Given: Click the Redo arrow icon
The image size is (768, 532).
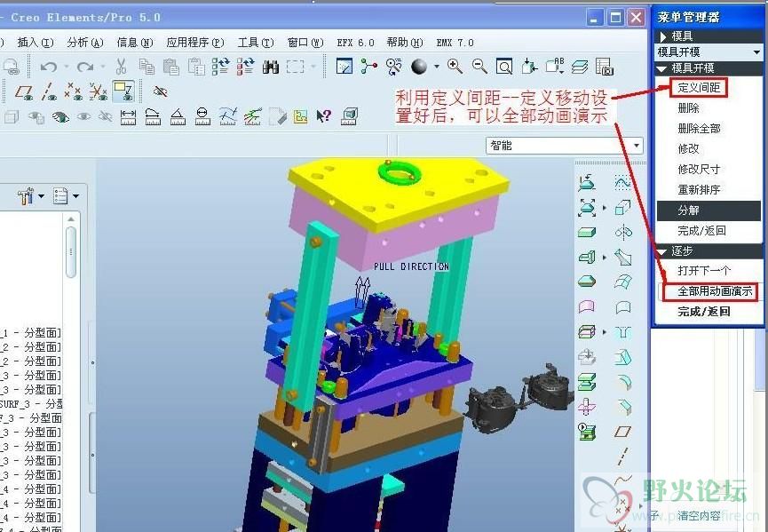Looking at the screenshot, I should (x=84, y=66).
